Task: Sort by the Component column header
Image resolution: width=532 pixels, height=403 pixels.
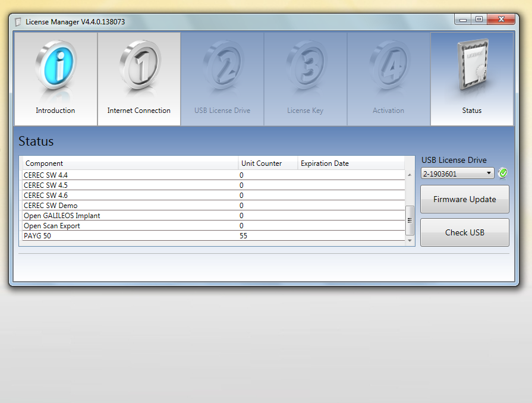Action: coord(130,163)
